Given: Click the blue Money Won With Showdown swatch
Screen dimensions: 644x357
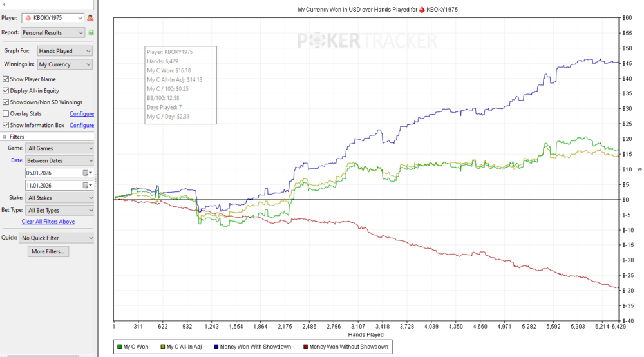Looking at the screenshot, I should 216,347.
